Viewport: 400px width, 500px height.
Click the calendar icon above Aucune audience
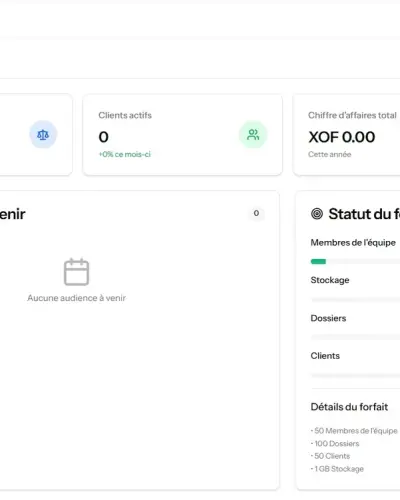76,272
